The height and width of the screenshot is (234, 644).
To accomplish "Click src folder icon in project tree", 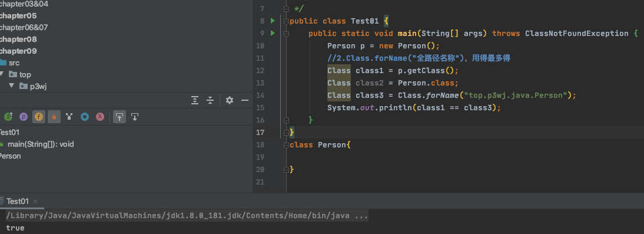I will tap(2, 63).
